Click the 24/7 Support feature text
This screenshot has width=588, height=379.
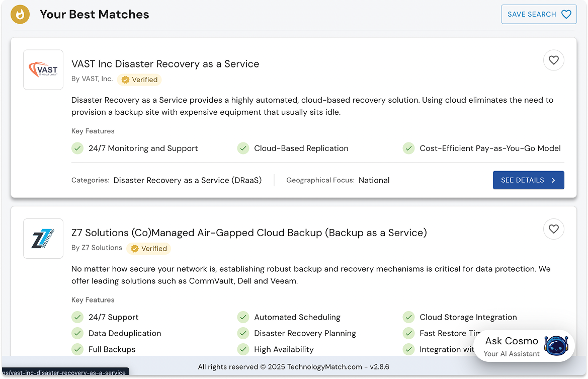113,317
